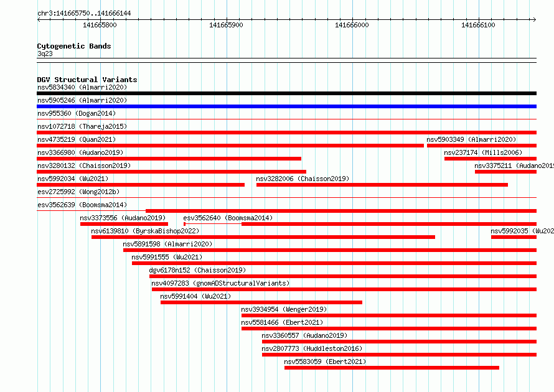This screenshot has height=392, width=554.
Task: Click the nsv3375211 variant label
Action: pos(514,166)
